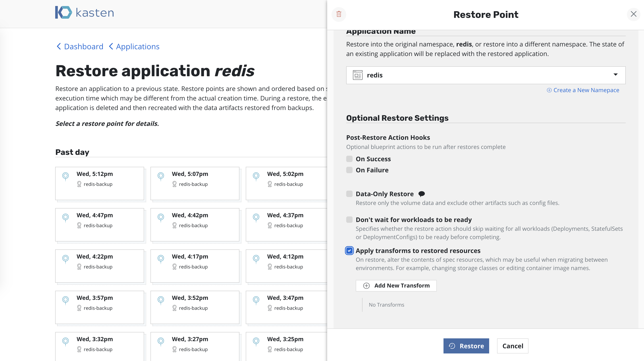Click the namespace icon beside redis

tap(358, 75)
